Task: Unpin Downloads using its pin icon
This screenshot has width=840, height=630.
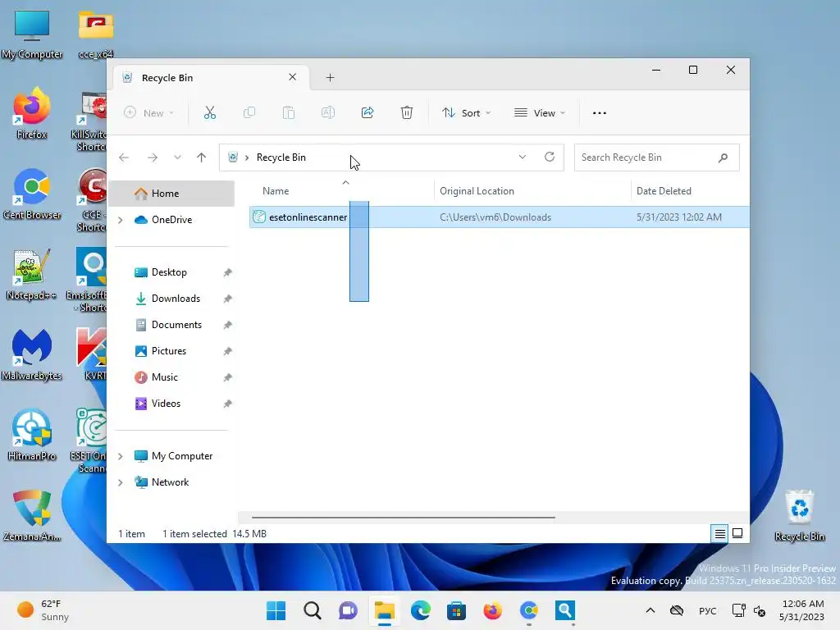Action: pyautogui.click(x=228, y=299)
